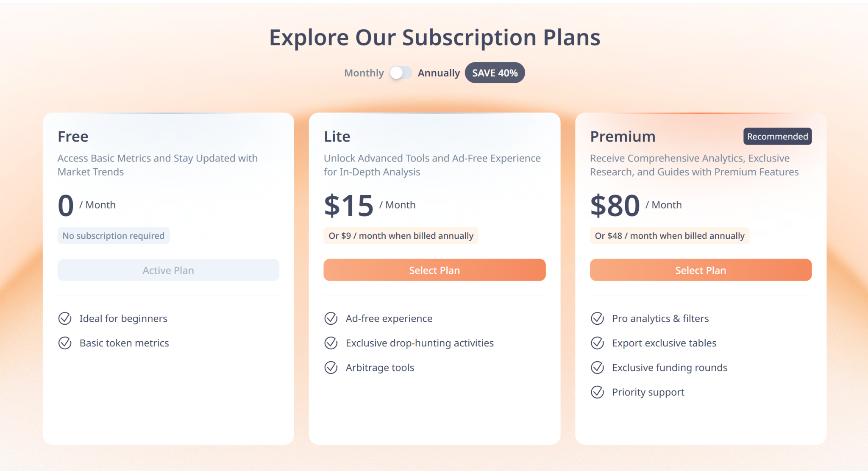Click checkmark icon next to Arbitrage tools
The height and width of the screenshot is (471, 868).
331,368
